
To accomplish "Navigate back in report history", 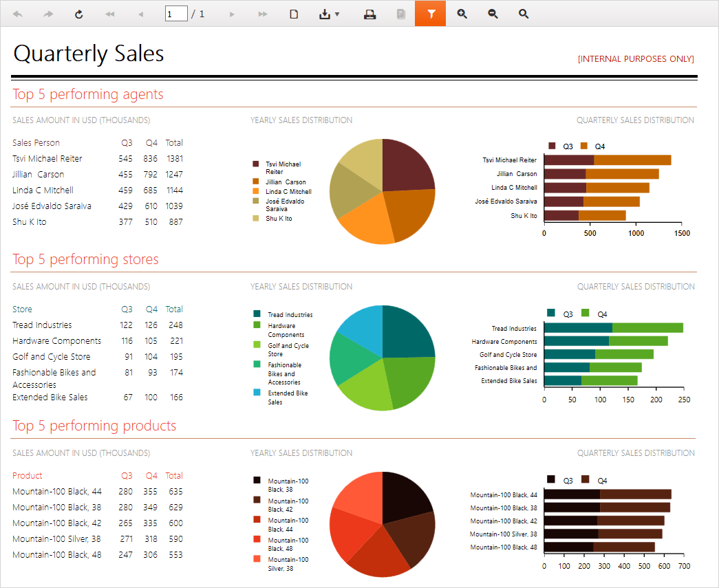I will coord(18,14).
